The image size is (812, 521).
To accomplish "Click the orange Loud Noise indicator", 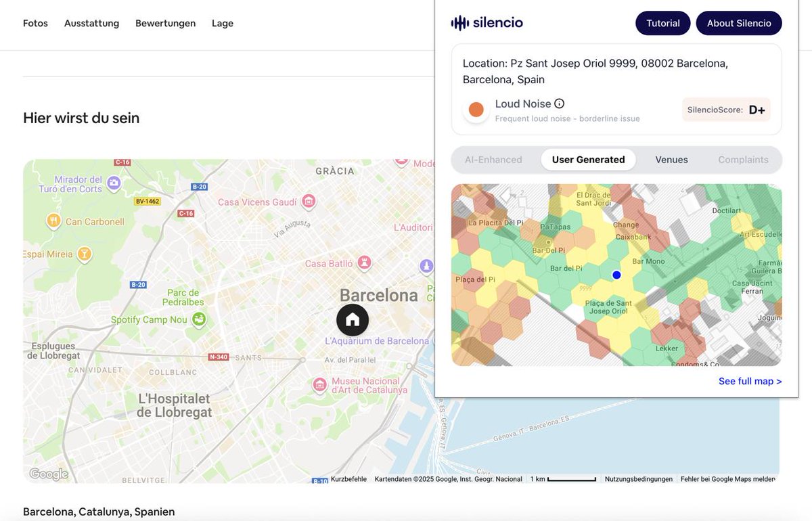I will pyautogui.click(x=476, y=110).
